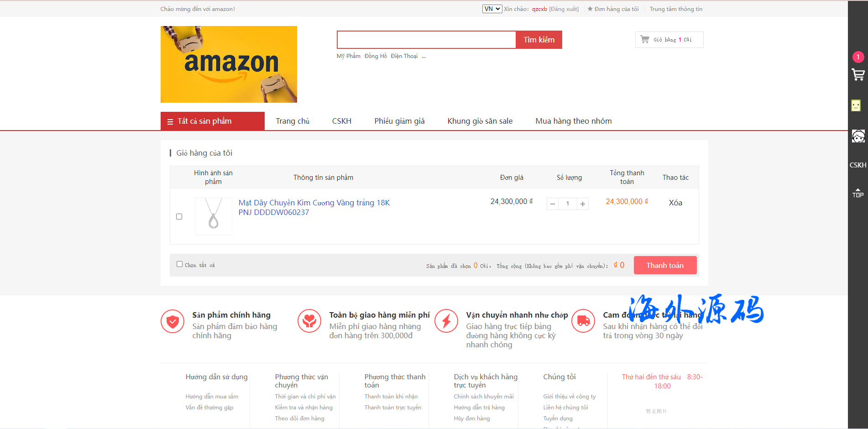
Task: Open Hướng dẫn trả hàng footer link
Action: pos(479,408)
